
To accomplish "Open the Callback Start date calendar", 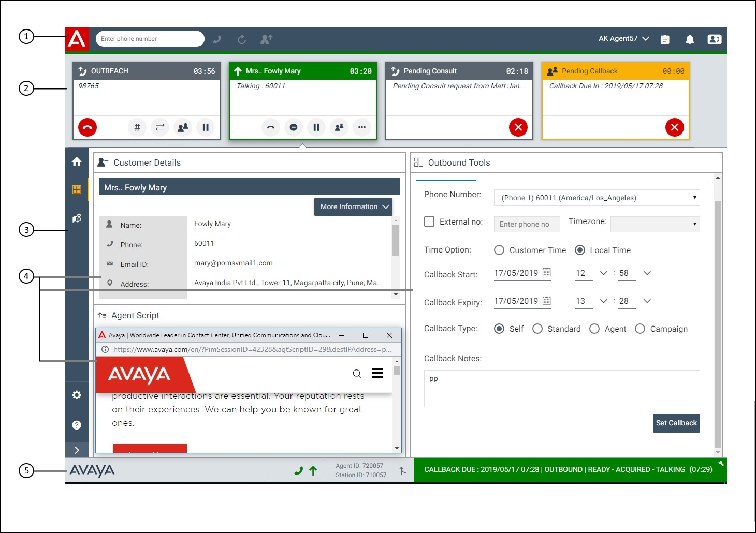I will (547, 272).
